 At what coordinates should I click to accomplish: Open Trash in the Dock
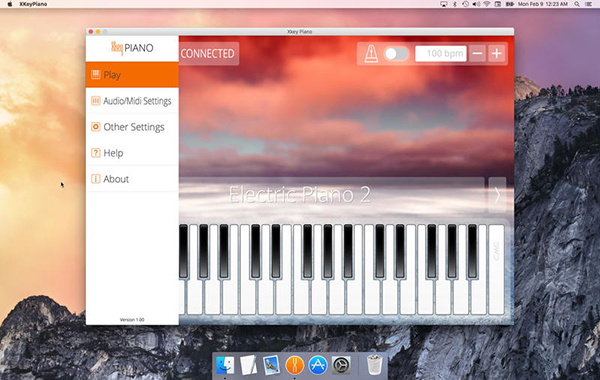pos(374,365)
